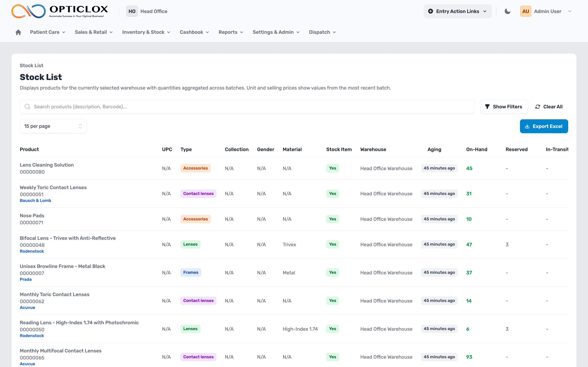The image size is (588, 367).
Task: Click the download icon on Export Excel
Action: click(x=527, y=126)
